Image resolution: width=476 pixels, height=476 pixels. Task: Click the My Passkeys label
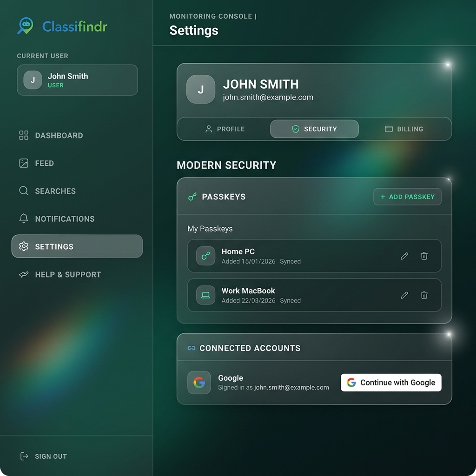(210, 229)
